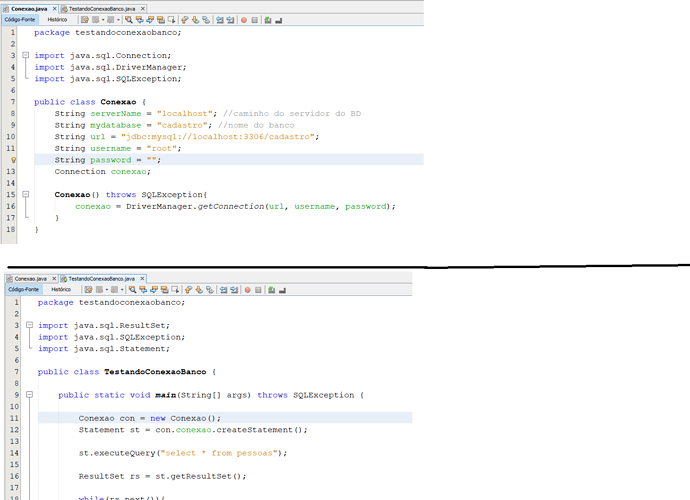
Task: Uncomment selected lines in the editor where TestandoConexaoBanco.java is the active tab
Action: (x=282, y=290)
